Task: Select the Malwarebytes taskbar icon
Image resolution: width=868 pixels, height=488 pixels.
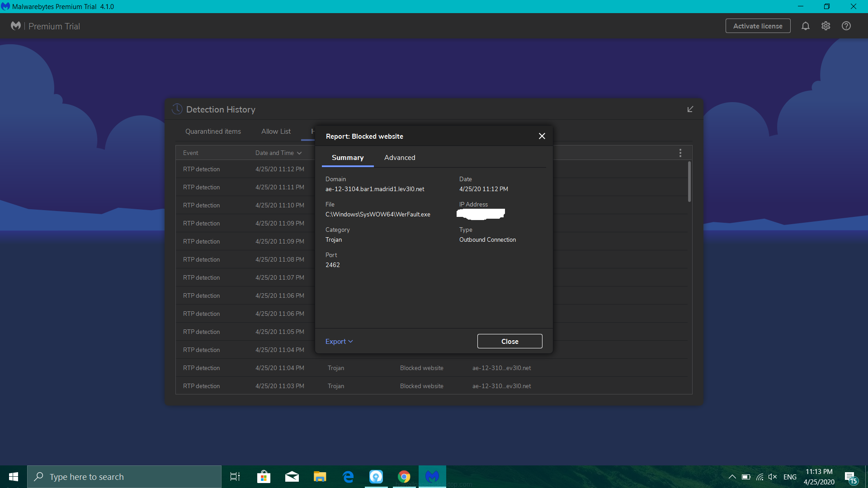Action: coord(432,477)
